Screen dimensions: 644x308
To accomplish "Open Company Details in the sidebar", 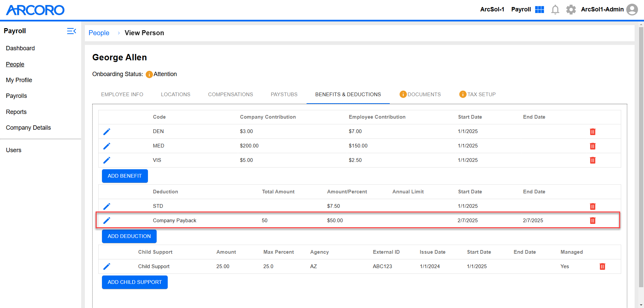I will click(x=29, y=128).
